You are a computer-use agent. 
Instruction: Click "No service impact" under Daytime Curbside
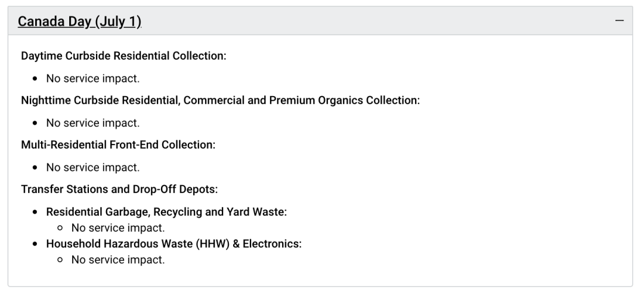pos(93,78)
